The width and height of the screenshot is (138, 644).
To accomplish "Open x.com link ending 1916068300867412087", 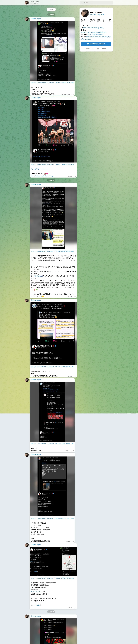I will 52,519.
